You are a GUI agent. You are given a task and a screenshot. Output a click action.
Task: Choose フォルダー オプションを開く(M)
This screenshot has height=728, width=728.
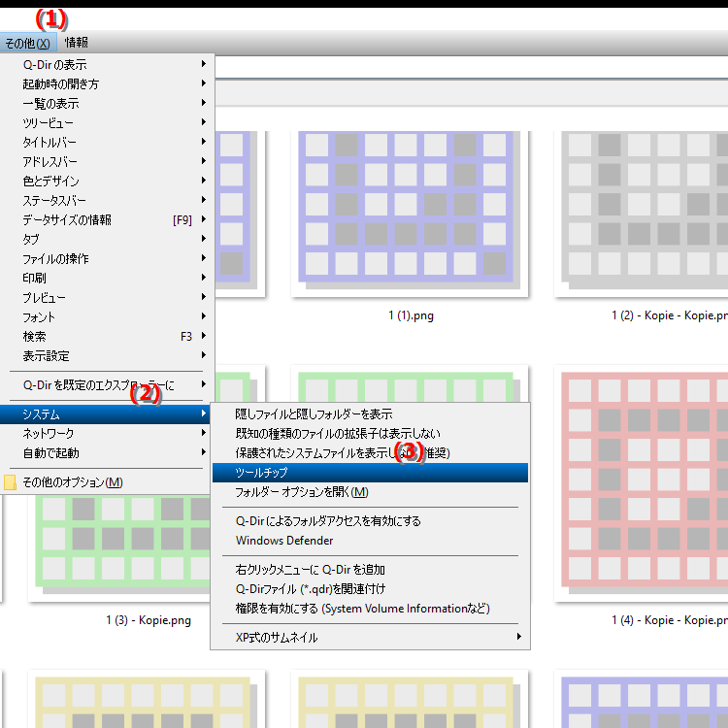click(x=370, y=492)
